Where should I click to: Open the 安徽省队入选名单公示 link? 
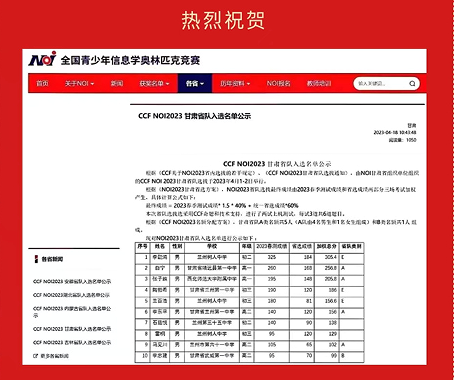pos(72,281)
